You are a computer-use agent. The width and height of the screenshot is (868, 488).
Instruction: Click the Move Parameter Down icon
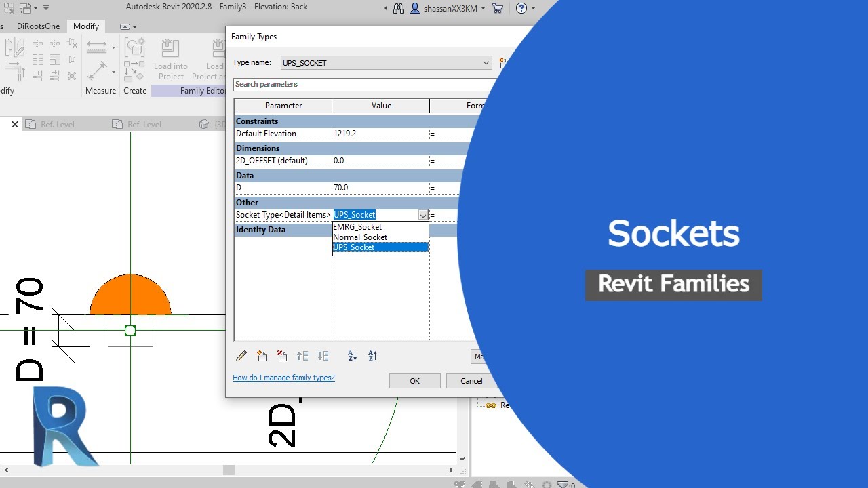pos(323,356)
